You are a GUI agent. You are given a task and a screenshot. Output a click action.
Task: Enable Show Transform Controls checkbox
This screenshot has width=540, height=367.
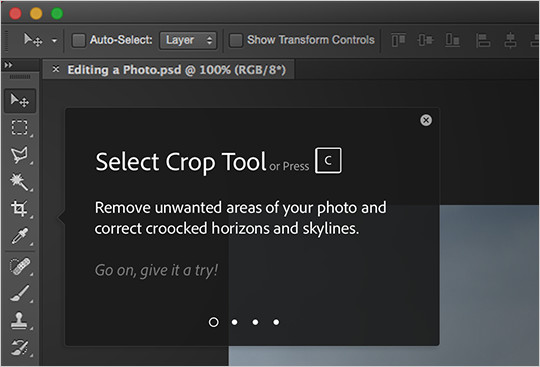236,40
